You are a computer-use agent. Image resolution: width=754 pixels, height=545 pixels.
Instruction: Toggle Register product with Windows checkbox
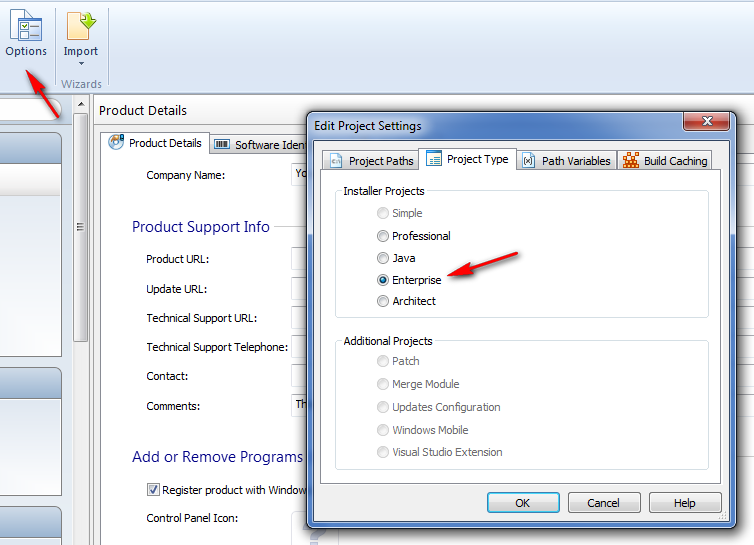153,490
